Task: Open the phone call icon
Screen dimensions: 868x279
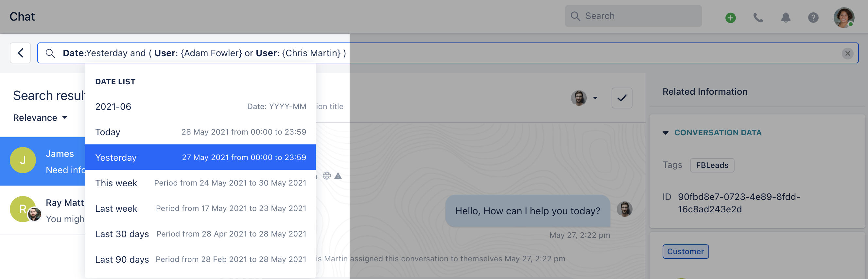Action: 758,18
